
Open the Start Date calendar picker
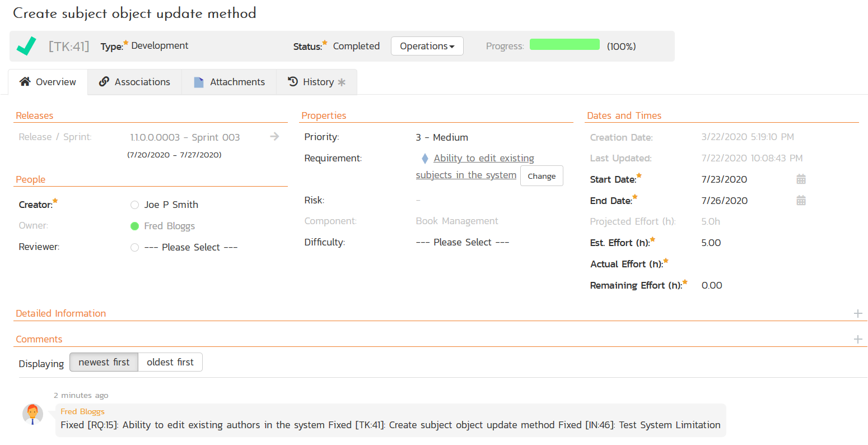coord(801,179)
